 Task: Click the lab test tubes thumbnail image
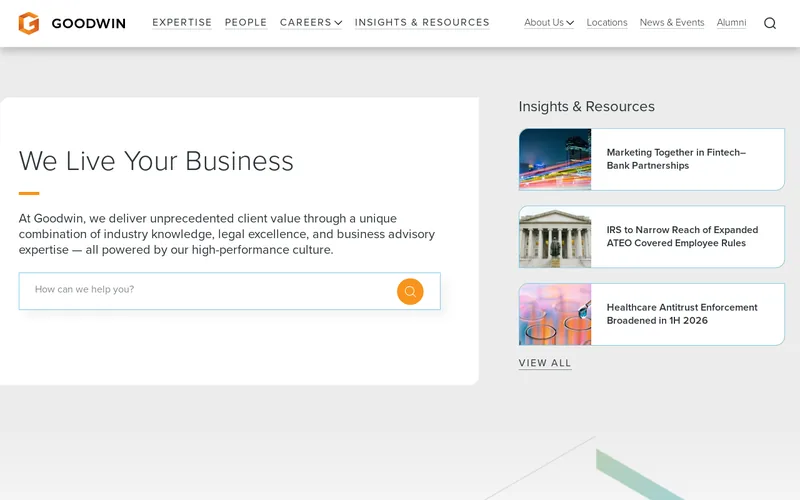(555, 314)
